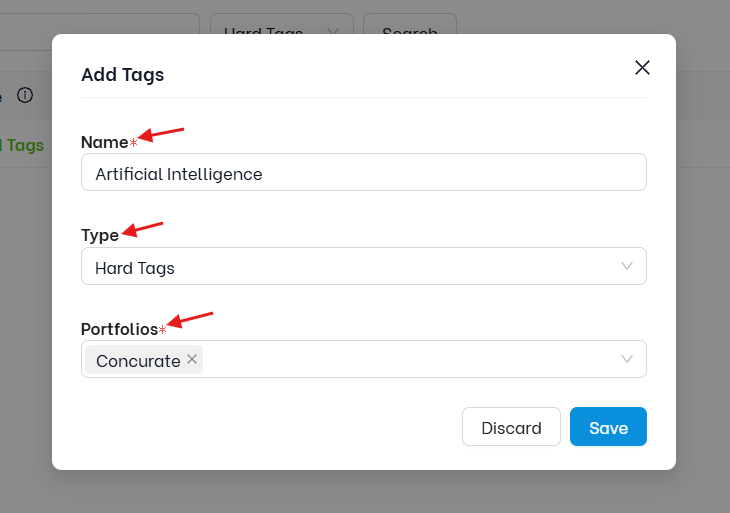
Task: Expand the Type dropdown chevron arrow
Action: (627, 266)
